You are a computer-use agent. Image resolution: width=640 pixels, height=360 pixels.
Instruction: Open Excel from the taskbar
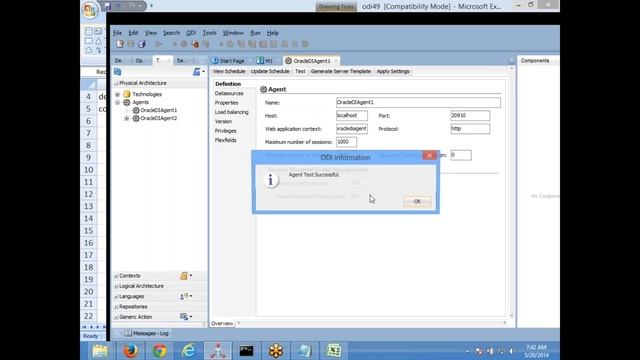tap(334, 351)
